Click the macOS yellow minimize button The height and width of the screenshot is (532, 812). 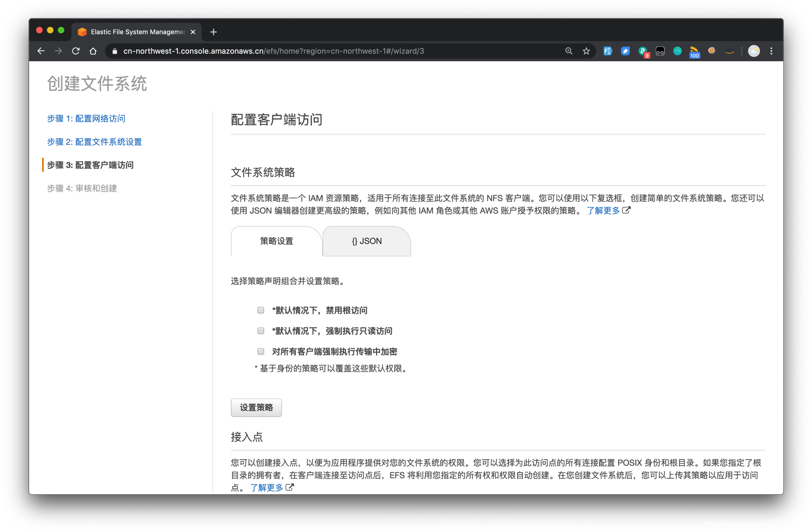click(x=50, y=30)
